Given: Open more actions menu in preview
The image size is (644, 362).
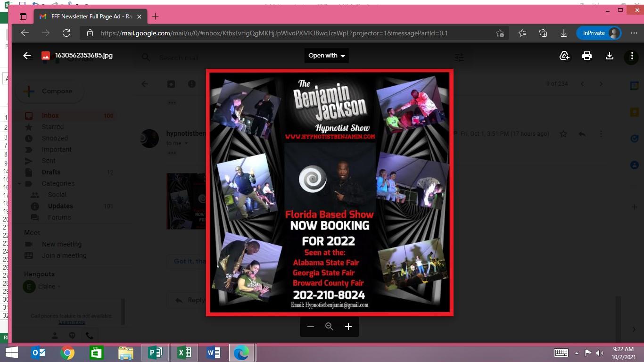Looking at the screenshot, I should (x=632, y=56).
